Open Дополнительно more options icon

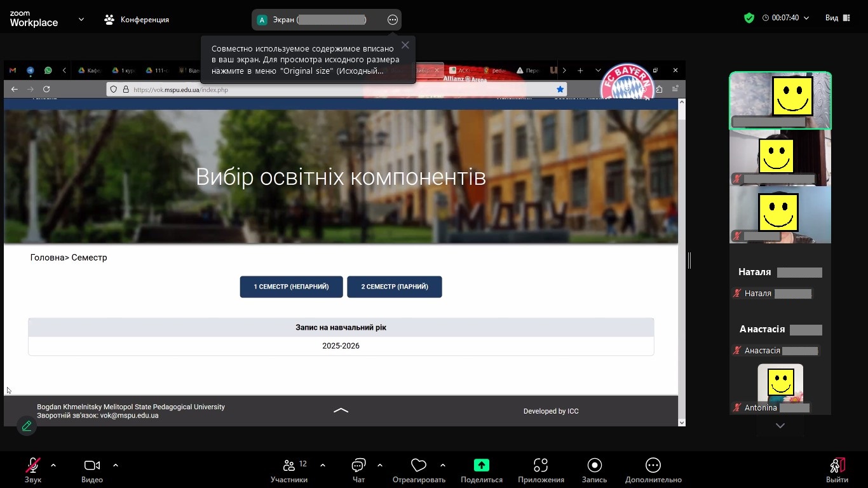tap(653, 470)
